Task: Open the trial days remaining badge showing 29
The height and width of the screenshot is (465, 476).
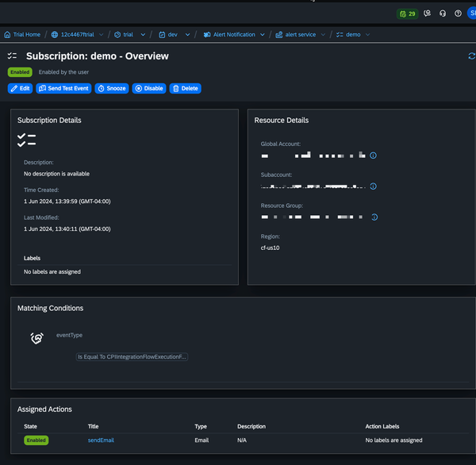Action: point(407,13)
